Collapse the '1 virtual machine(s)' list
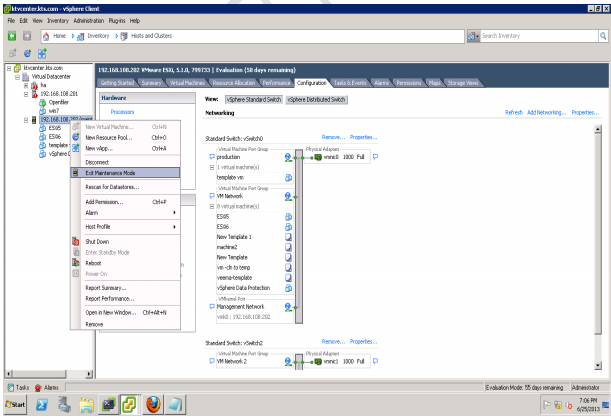This screenshot has width=611, height=419. 209,166
